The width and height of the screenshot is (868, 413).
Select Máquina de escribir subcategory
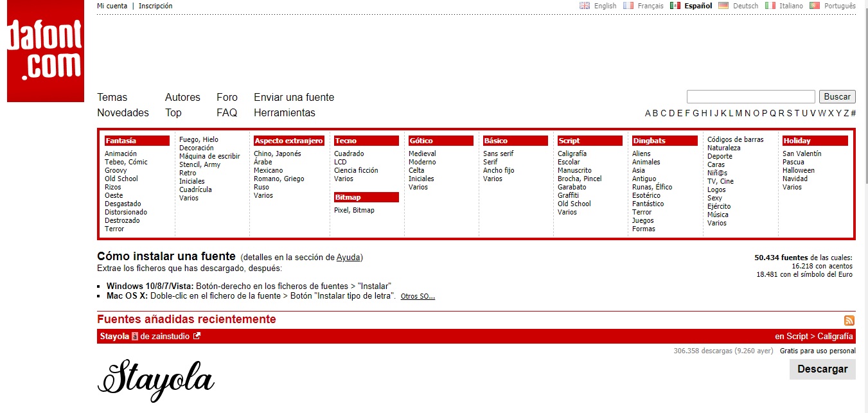coord(209,156)
